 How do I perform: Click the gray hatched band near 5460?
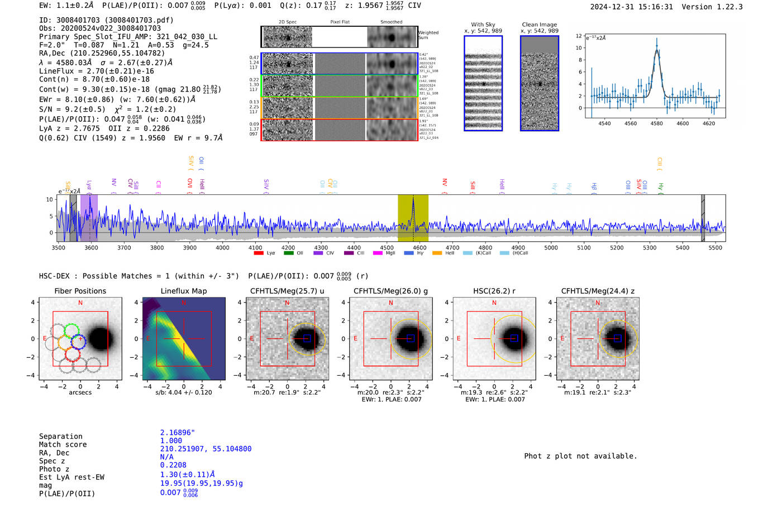coord(703,218)
